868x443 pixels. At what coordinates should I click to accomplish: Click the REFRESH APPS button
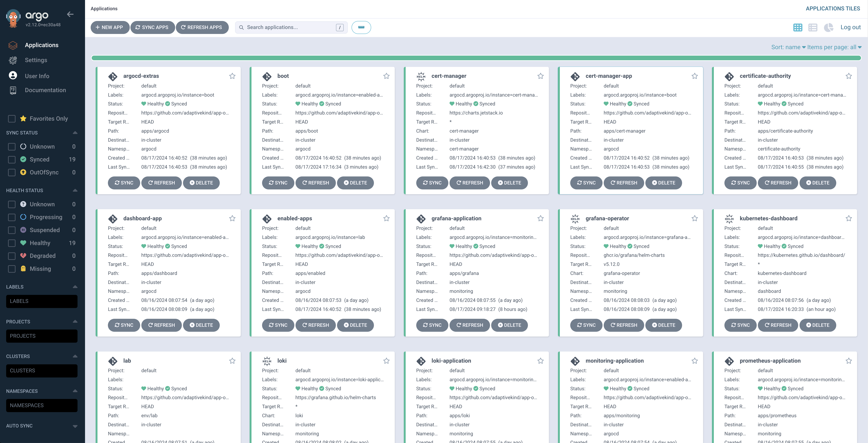pos(202,27)
